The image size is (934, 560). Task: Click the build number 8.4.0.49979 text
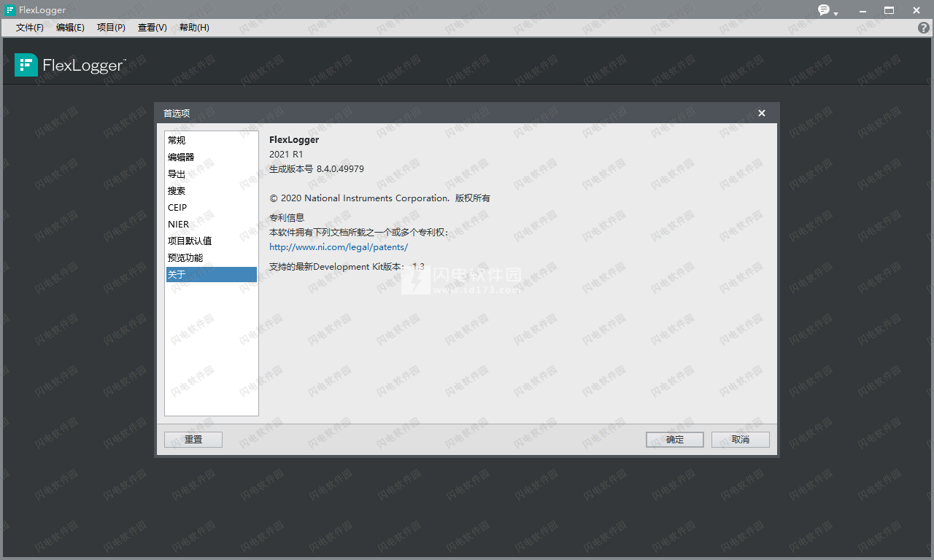[x=340, y=168]
